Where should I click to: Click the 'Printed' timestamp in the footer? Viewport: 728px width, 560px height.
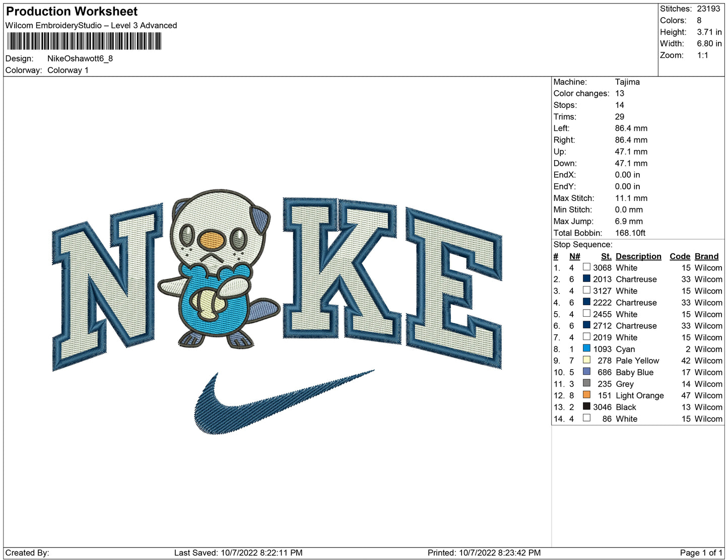click(484, 553)
